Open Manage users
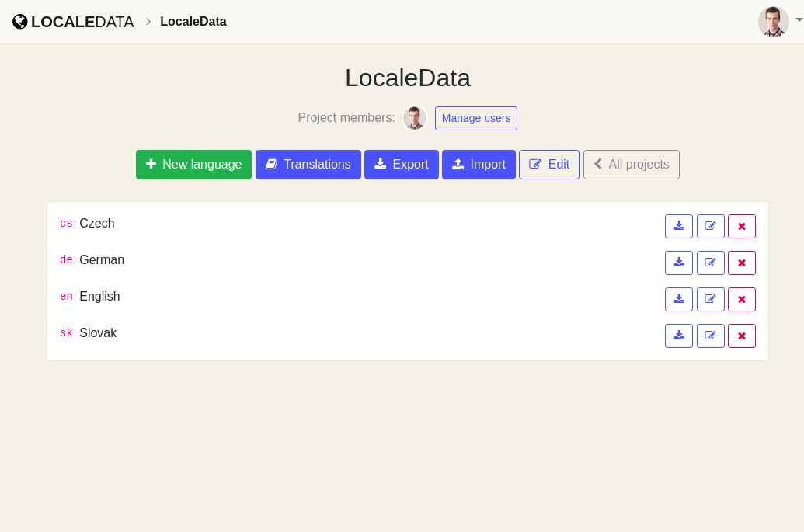Viewport: 804px width, 532px height. point(476,118)
